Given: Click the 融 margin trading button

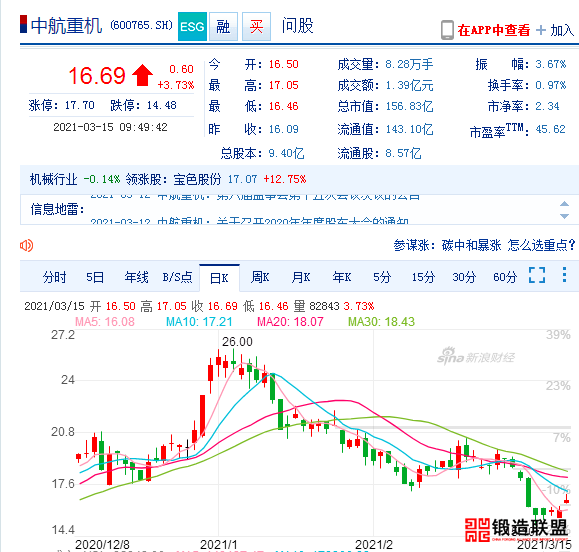Looking at the screenshot, I should 223,26.
